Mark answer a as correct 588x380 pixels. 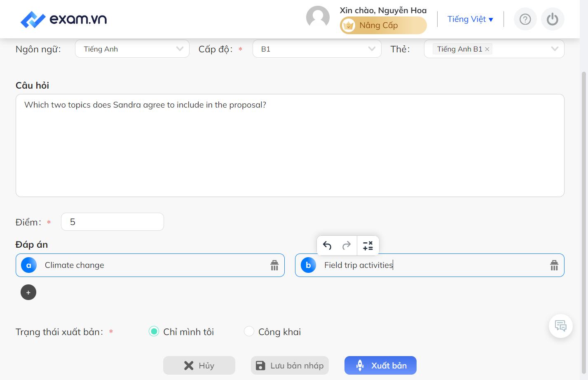tap(29, 265)
